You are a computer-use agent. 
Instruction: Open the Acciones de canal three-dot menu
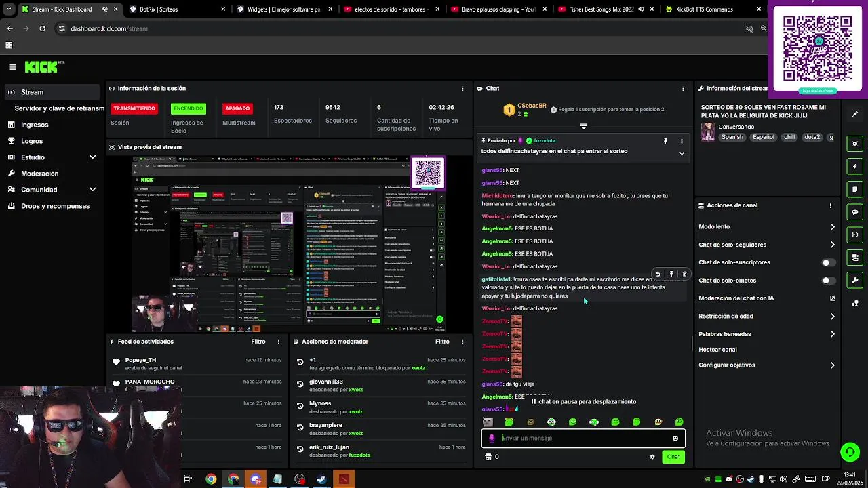pyautogui.click(x=830, y=205)
